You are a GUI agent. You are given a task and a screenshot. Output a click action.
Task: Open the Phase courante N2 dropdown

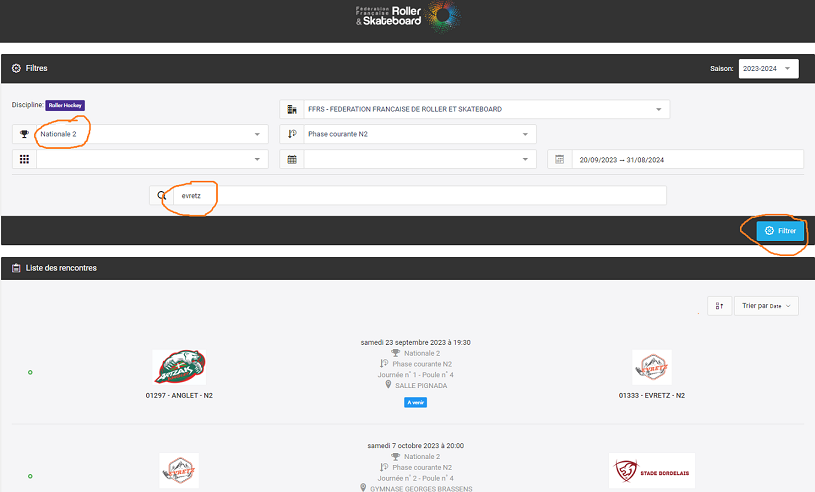[x=420, y=134]
